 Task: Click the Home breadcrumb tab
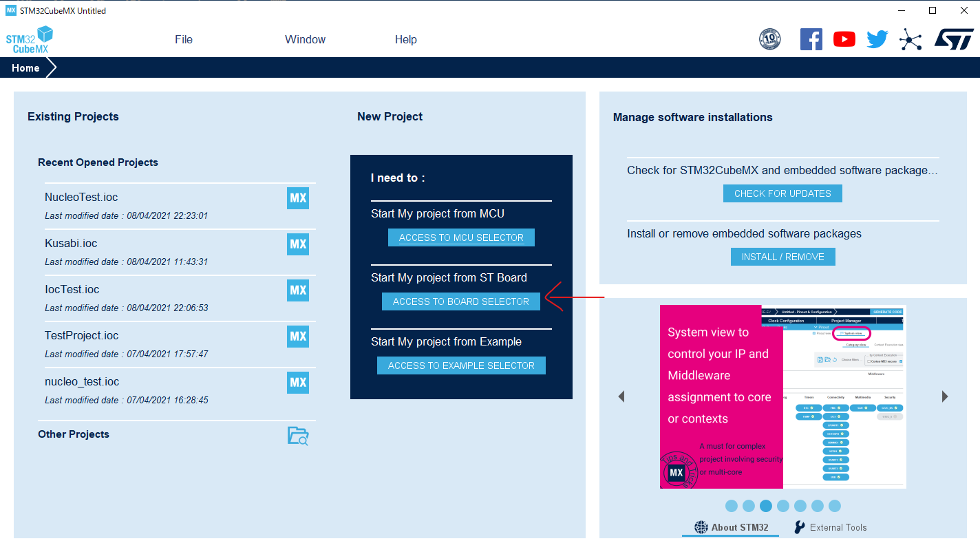tap(28, 68)
